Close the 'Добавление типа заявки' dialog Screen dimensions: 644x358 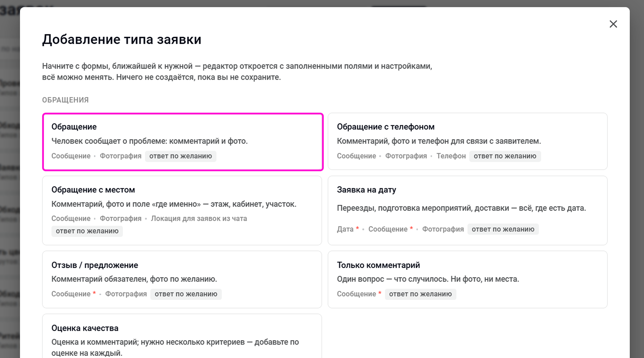[613, 24]
